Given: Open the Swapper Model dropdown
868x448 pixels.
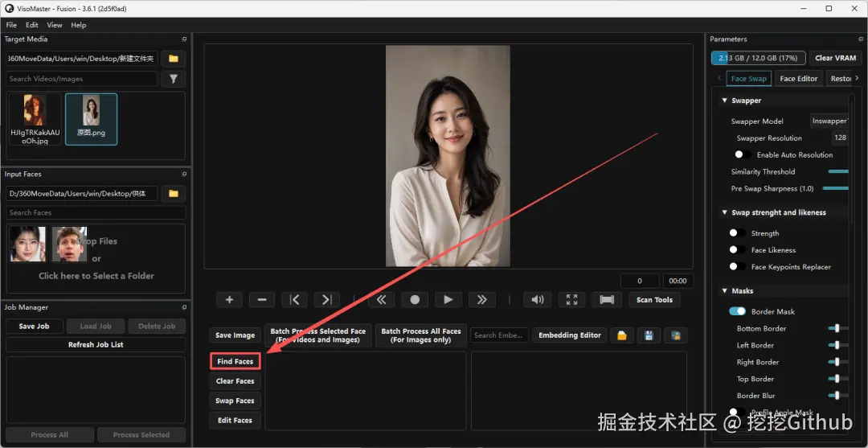Looking at the screenshot, I should tap(829, 121).
